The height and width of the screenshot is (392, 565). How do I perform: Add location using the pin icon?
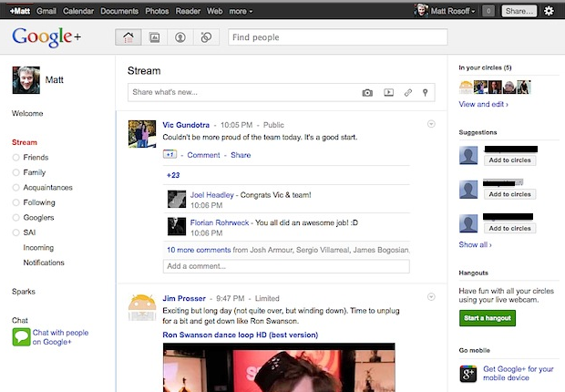point(426,92)
